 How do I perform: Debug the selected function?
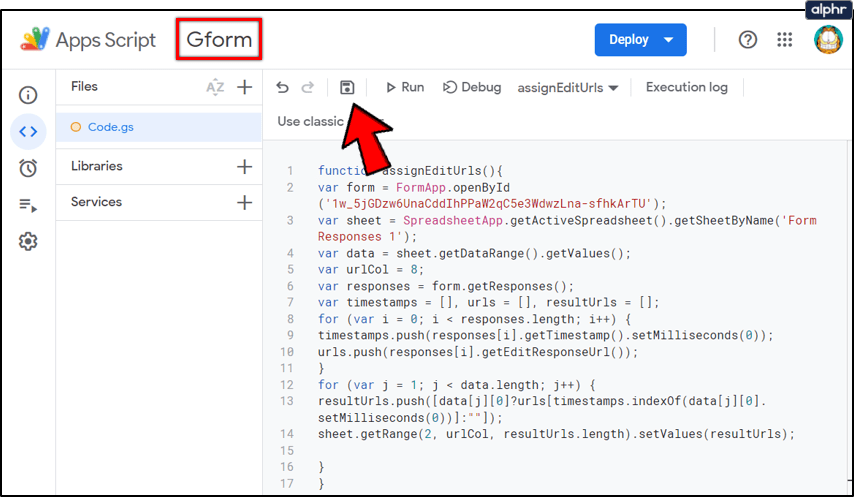[472, 87]
